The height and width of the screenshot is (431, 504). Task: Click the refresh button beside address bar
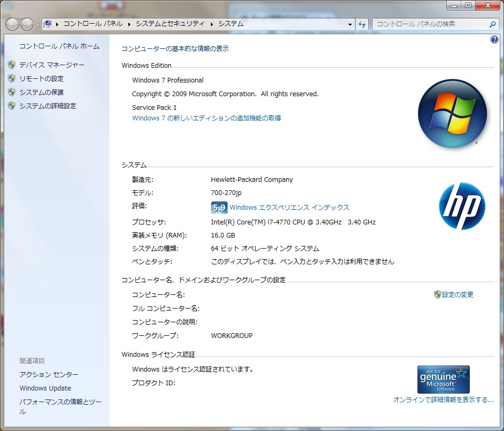362,24
